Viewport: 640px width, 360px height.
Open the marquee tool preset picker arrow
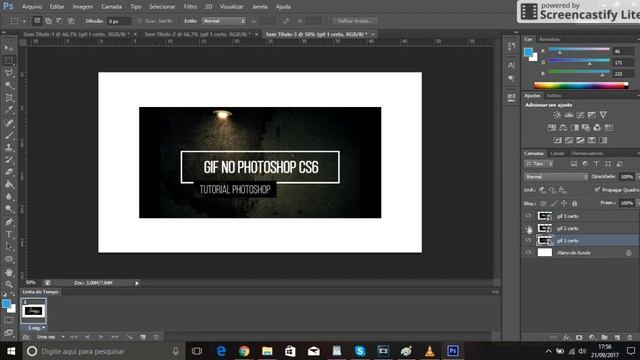pos(24,21)
